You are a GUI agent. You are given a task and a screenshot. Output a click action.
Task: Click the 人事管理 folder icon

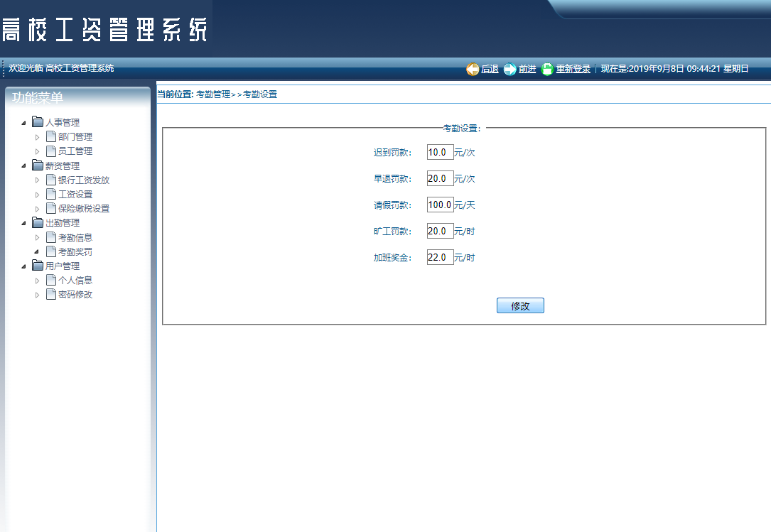click(x=38, y=121)
